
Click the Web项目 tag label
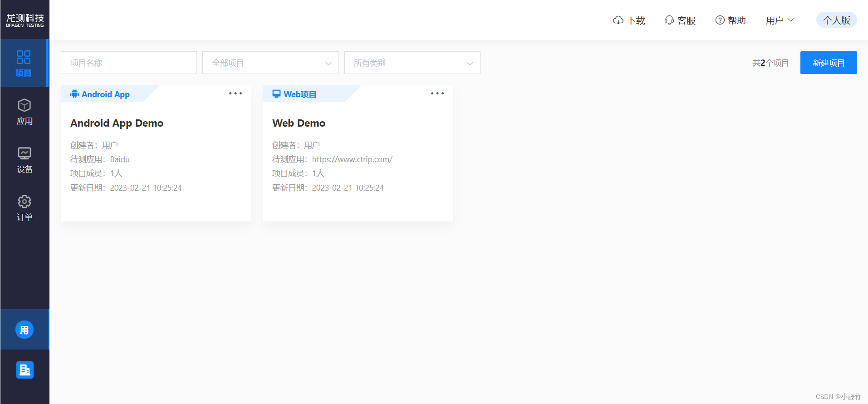(300, 94)
